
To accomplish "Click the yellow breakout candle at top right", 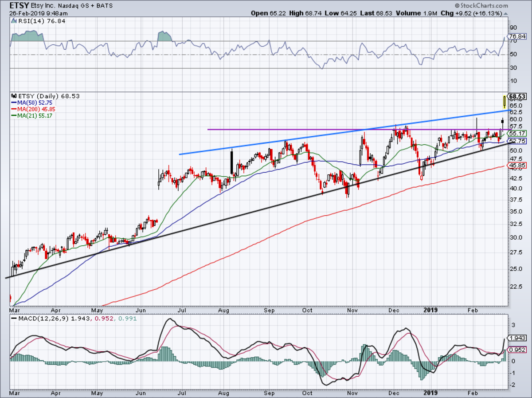I will coord(505,102).
